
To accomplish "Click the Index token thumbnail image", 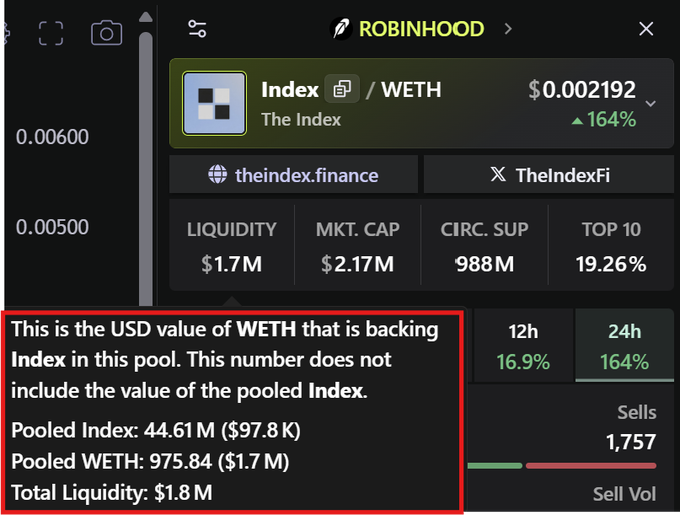I will (214, 103).
